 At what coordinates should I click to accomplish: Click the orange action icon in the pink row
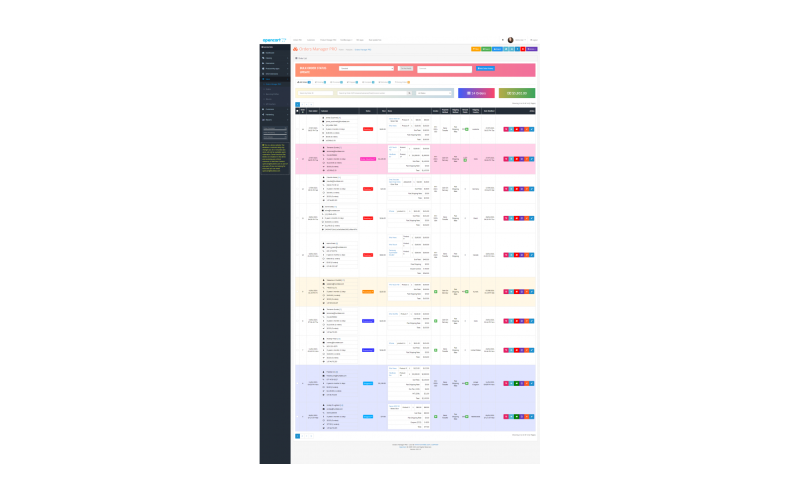pos(527,159)
